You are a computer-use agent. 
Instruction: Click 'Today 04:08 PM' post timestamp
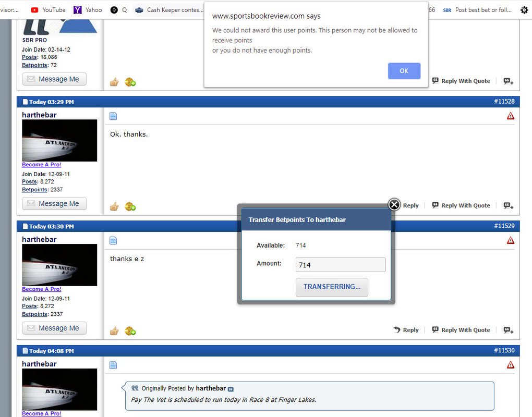click(x=51, y=351)
